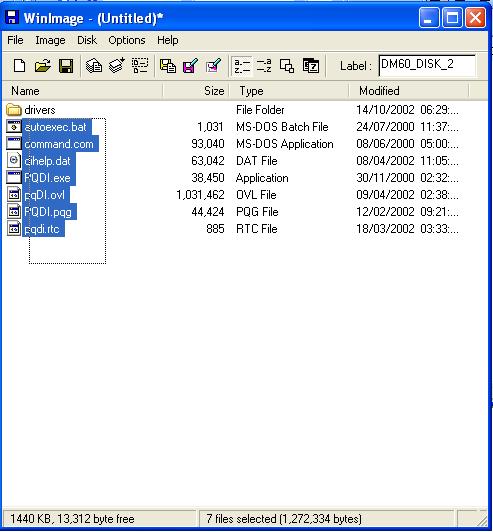The image size is (493, 532).
Task: Click the sort ascending a-z toolbar icon
Action: coord(242,65)
